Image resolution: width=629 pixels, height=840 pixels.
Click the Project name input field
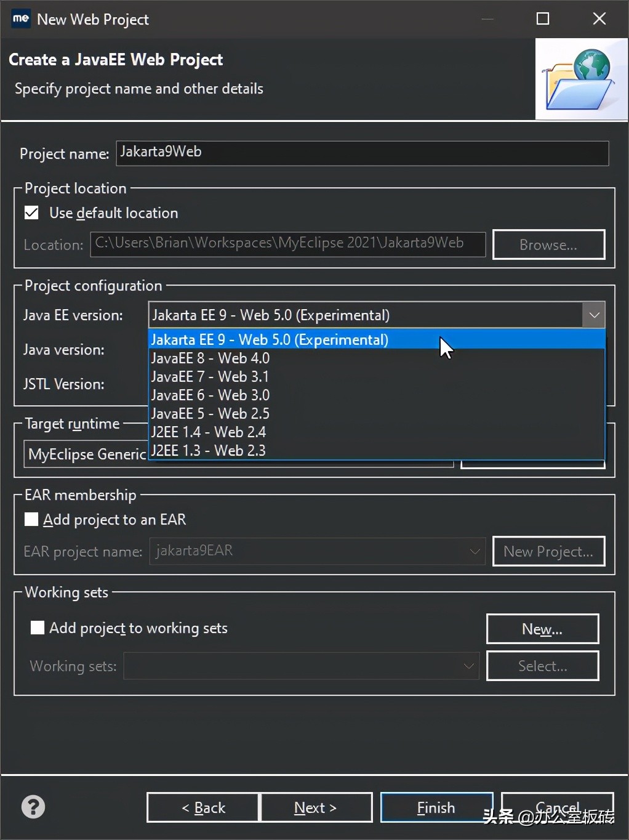coord(363,153)
